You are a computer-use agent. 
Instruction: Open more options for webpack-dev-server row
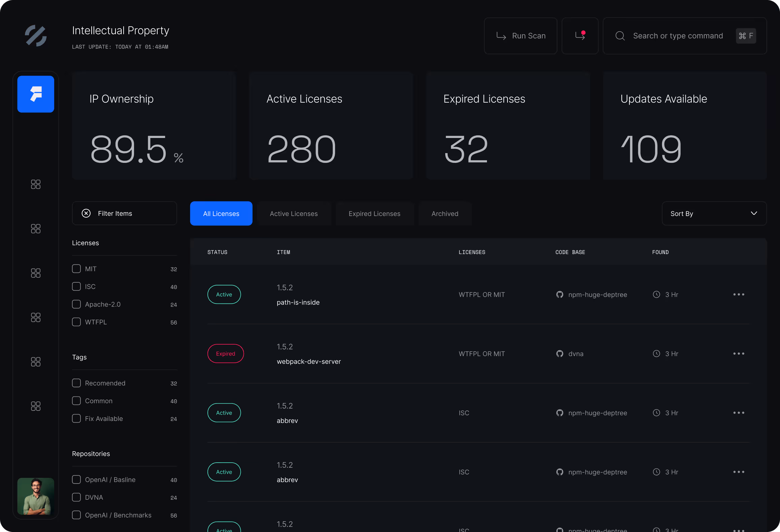point(739,354)
